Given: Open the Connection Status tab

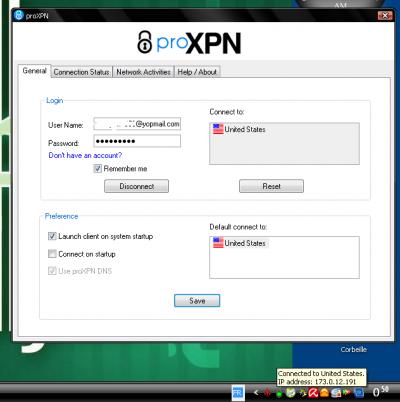Looking at the screenshot, I should coord(81,72).
